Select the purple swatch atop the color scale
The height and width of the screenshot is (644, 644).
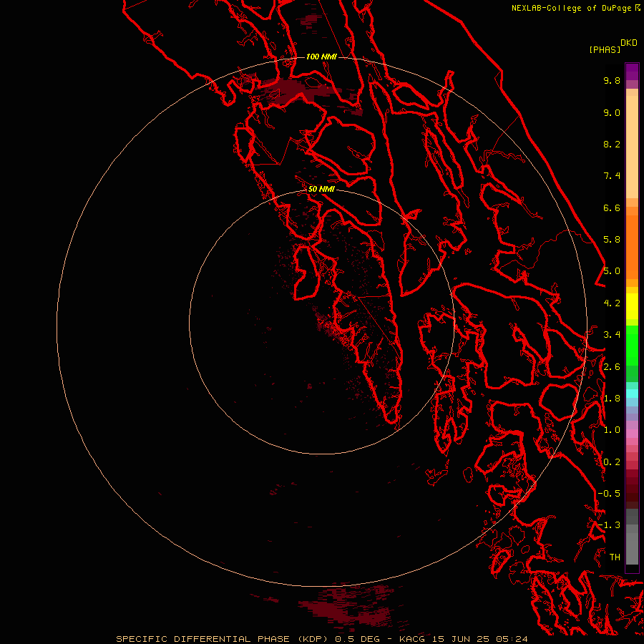632,72
